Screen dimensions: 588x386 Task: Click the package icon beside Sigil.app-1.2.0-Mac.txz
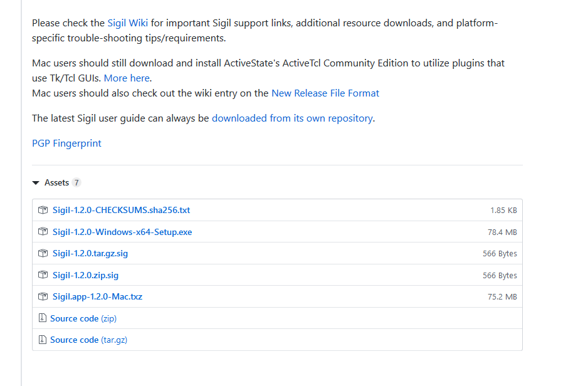(x=43, y=296)
